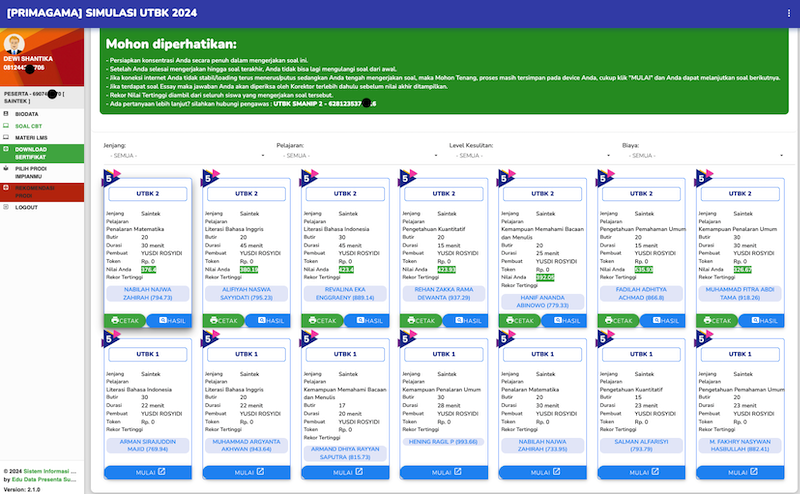Click the Logout icon in sidebar
This screenshot has width=800, height=494.
point(7,207)
